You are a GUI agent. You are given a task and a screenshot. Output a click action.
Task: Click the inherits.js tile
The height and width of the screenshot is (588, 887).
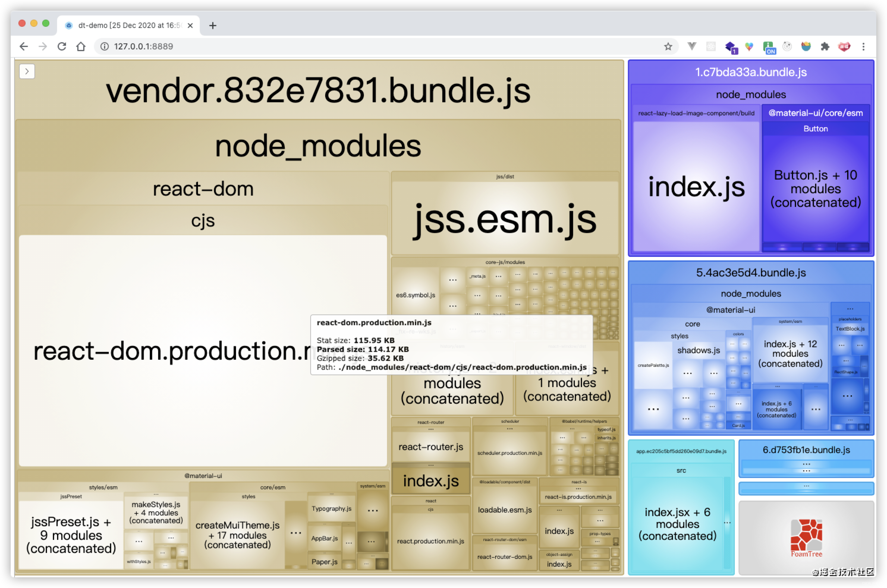(x=606, y=438)
